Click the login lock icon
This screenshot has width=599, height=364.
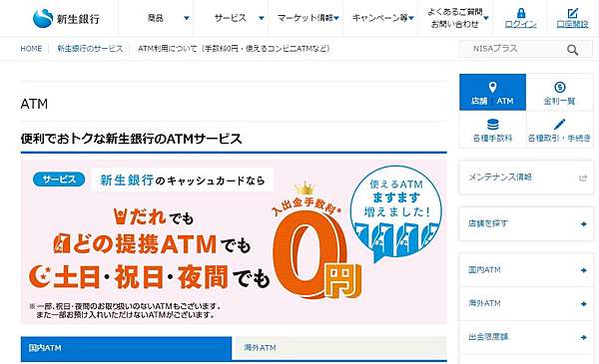click(521, 13)
